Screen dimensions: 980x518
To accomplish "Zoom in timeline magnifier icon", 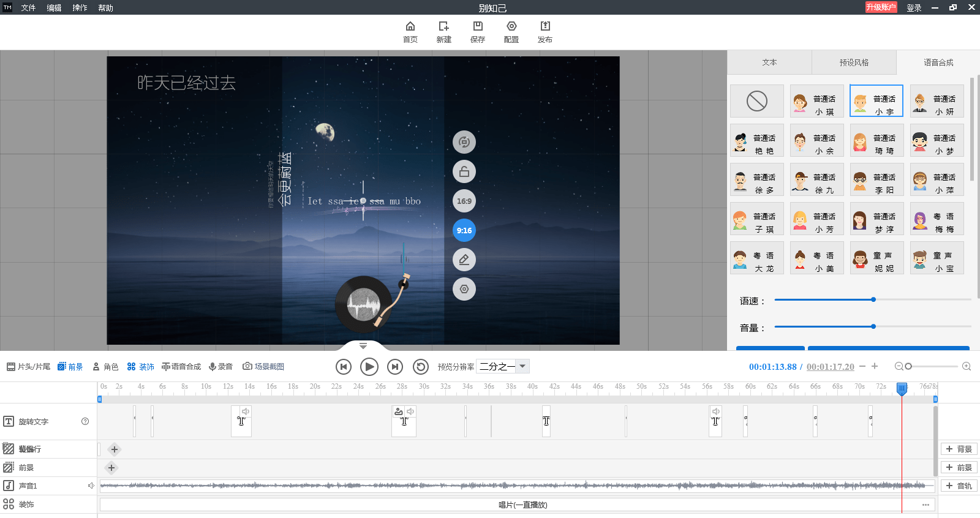I will click(x=967, y=366).
